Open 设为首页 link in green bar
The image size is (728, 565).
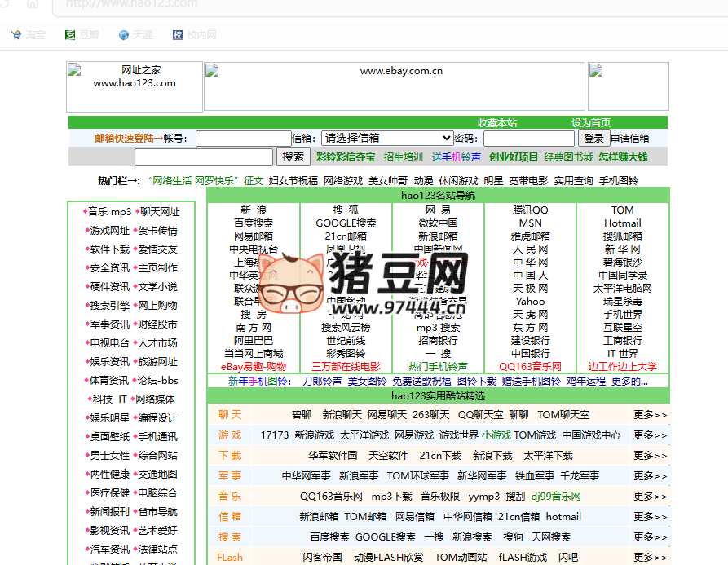(x=591, y=122)
